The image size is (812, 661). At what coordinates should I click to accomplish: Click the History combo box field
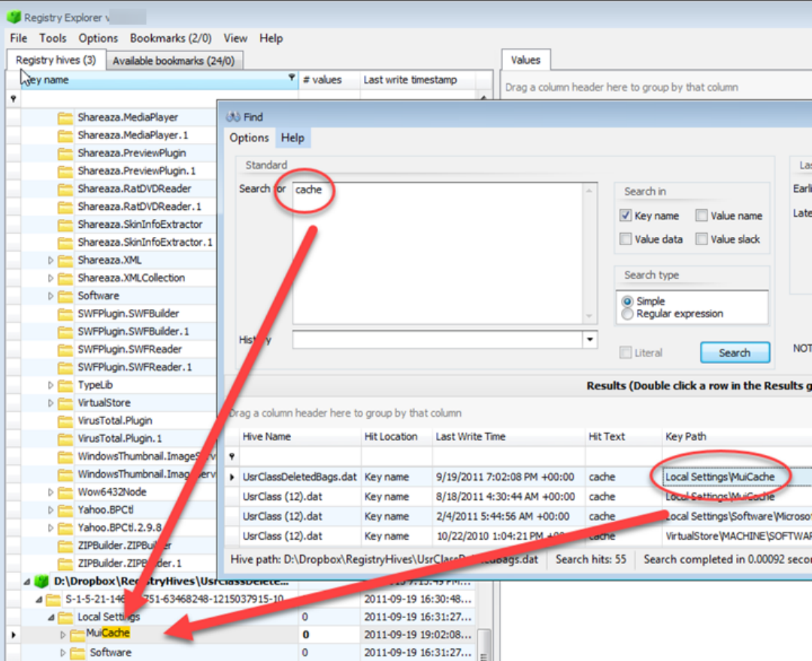[438, 340]
